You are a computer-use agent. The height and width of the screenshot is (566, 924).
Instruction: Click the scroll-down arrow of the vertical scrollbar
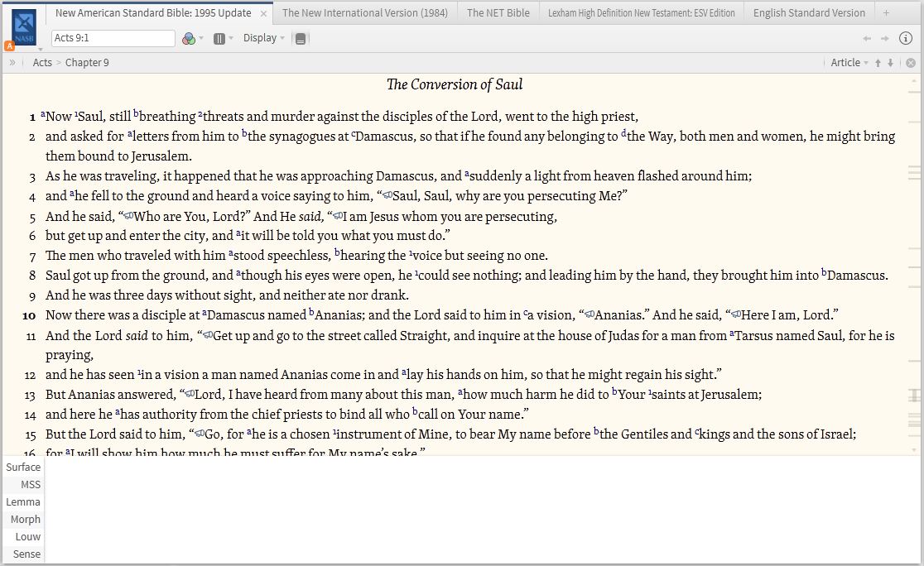(x=914, y=450)
